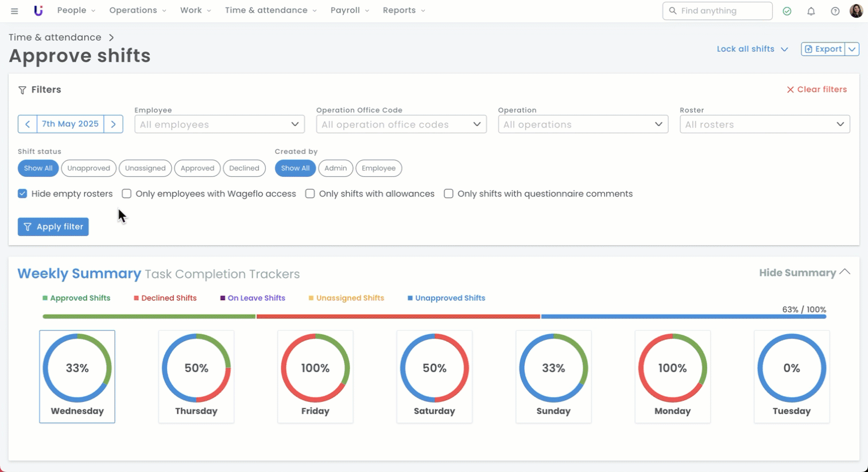Image resolution: width=868 pixels, height=472 pixels.
Task: Click the Wageflo logo icon
Action: coord(38,11)
